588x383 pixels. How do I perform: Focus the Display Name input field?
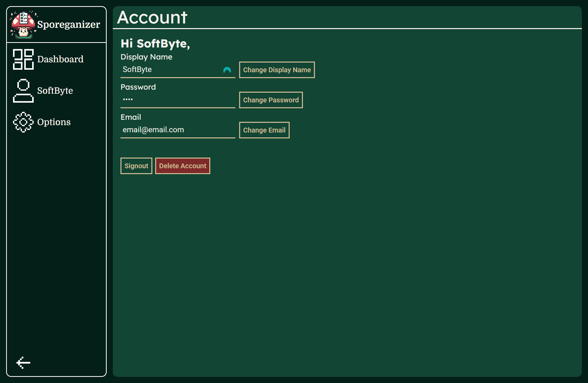[x=171, y=69]
